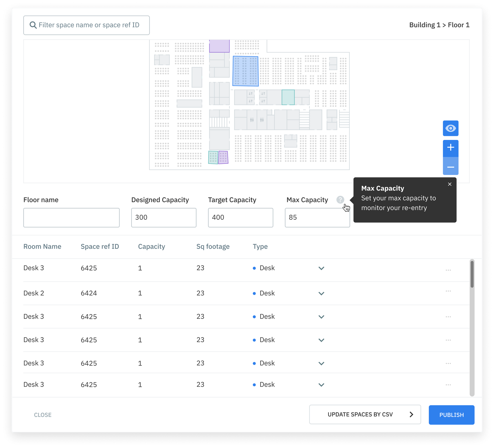Select the Floor name input field
Viewport: 494px width, 448px height.
coord(71,217)
